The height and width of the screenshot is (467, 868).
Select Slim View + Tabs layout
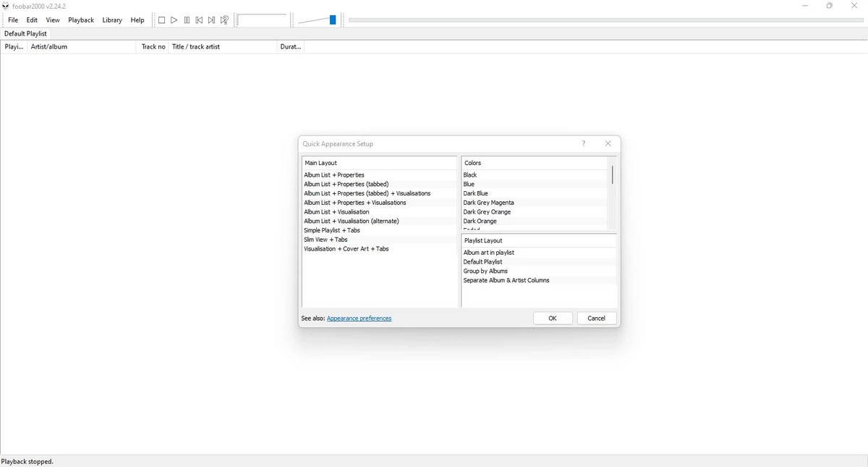tap(380, 240)
